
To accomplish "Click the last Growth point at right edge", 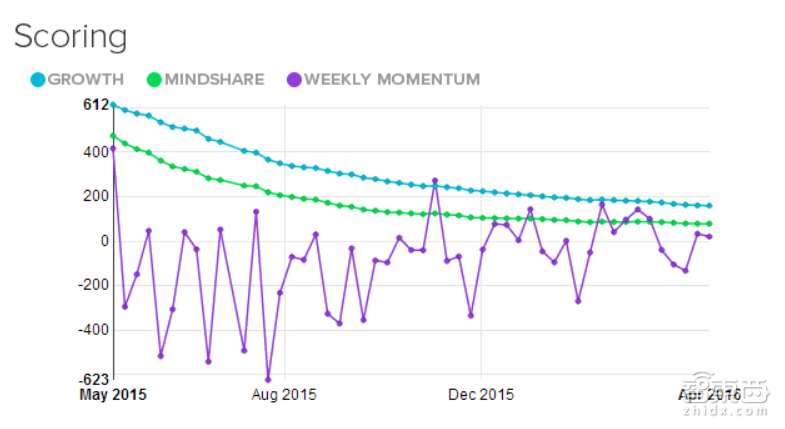I will pyautogui.click(x=709, y=206).
